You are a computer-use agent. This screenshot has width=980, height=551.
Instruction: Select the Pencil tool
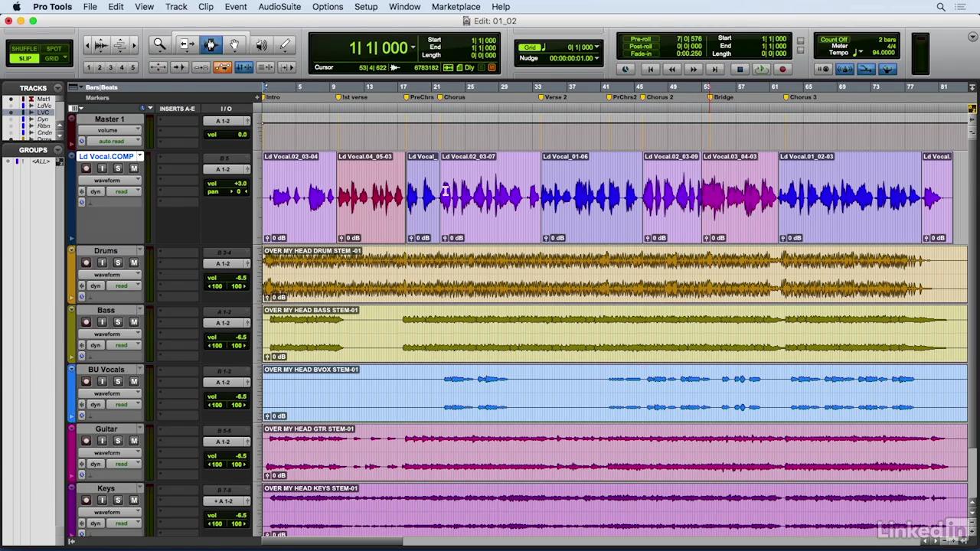[x=285, y=45]
